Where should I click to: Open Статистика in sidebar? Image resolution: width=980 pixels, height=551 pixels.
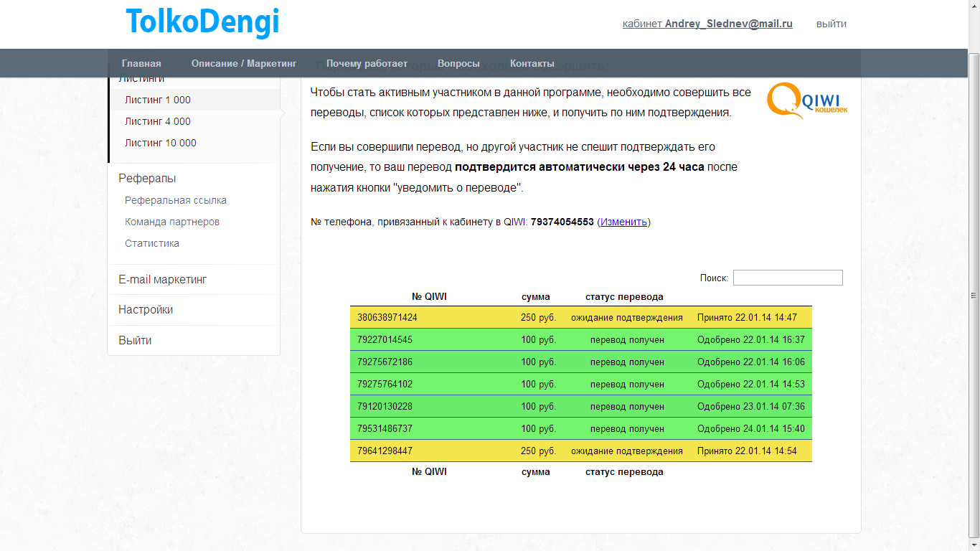tap(152, 243)
